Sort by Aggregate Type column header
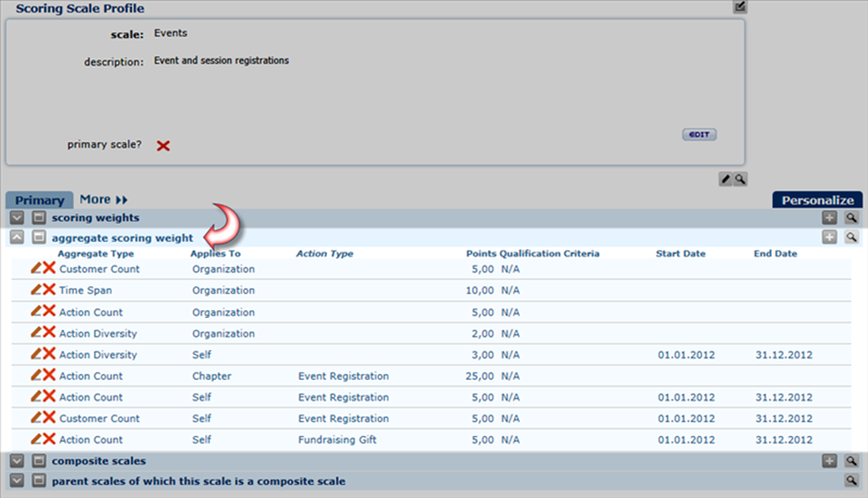Viewport: 868px width, 498px height. [96, 254]
